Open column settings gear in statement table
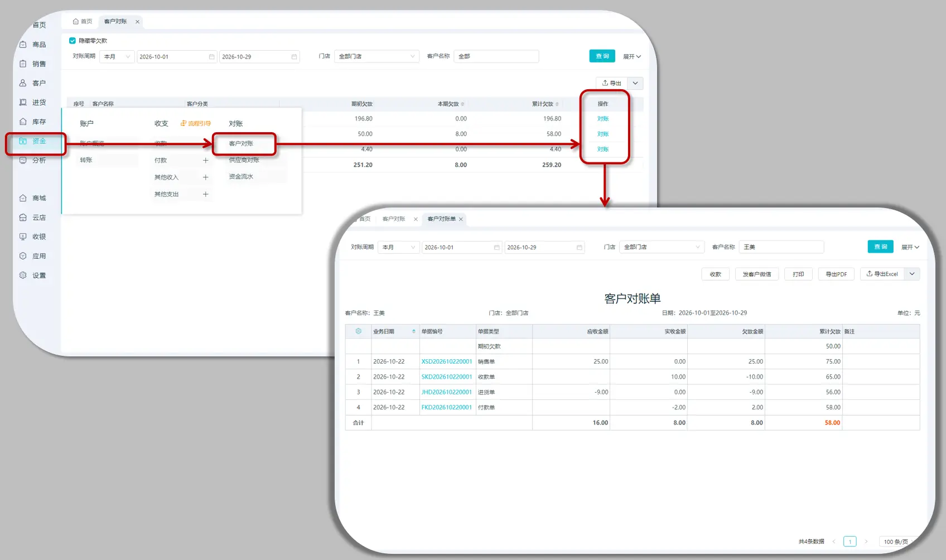The width and height of the screenshot is (946, 560). 358,331
